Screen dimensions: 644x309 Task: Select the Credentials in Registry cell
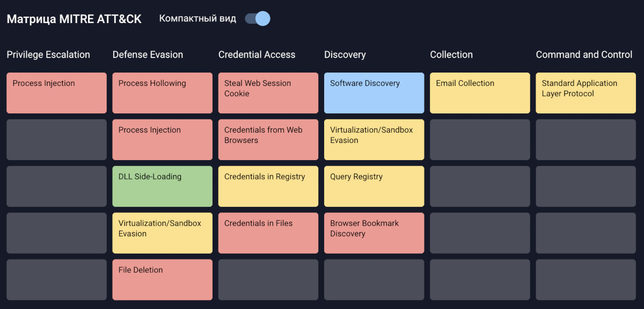[x=268, y=186]
